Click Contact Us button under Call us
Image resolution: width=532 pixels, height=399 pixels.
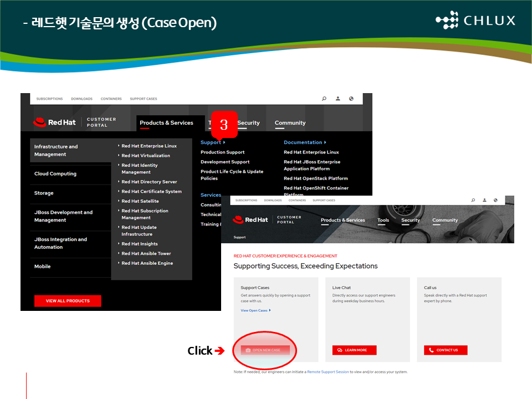(x=446, y=350)
